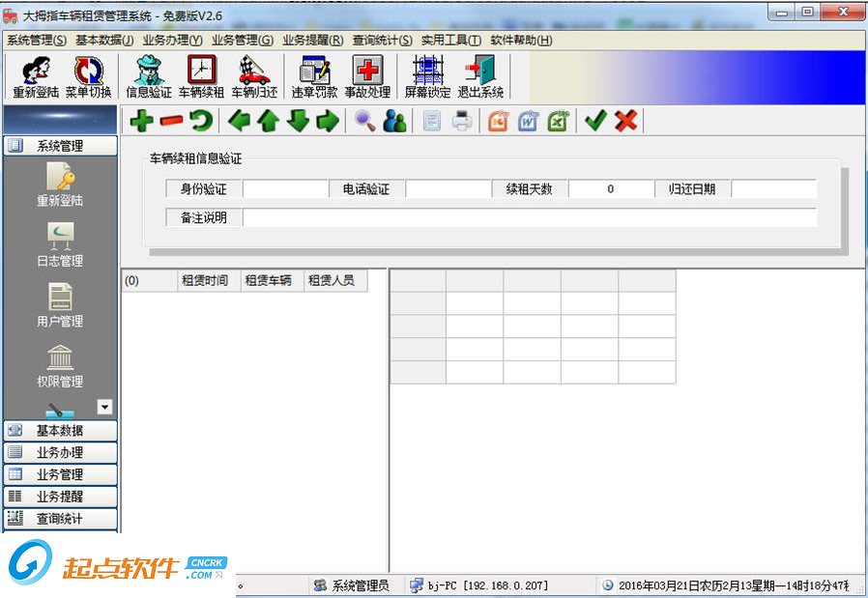Open 违章罚款 from the toolbar
The image size is (868, 598).
pyautogui.click(x=314, y=77)
